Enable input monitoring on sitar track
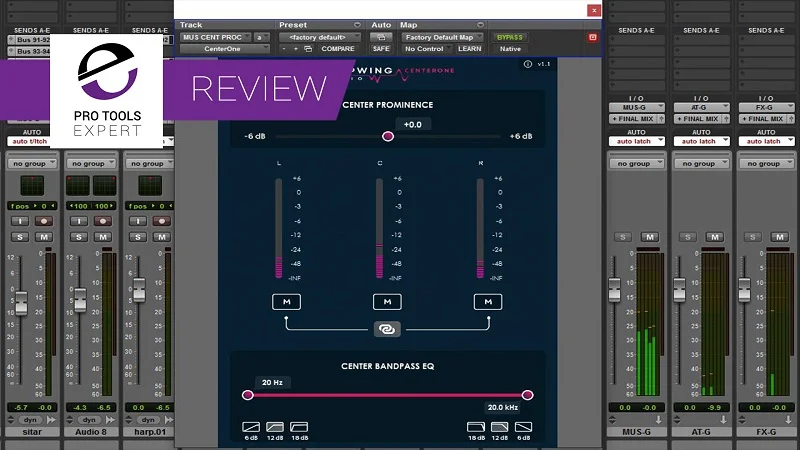 tap(20, 221)
